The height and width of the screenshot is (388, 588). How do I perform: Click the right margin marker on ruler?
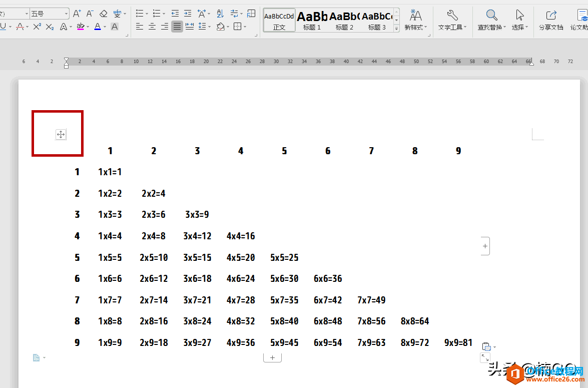click(531, 63)
